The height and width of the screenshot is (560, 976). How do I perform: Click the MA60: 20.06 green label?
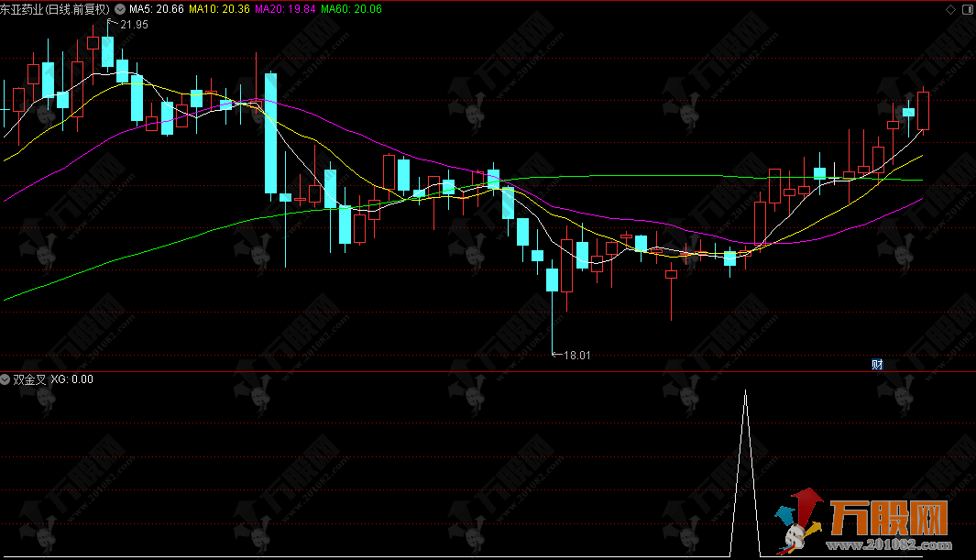(x=352, y=8)
